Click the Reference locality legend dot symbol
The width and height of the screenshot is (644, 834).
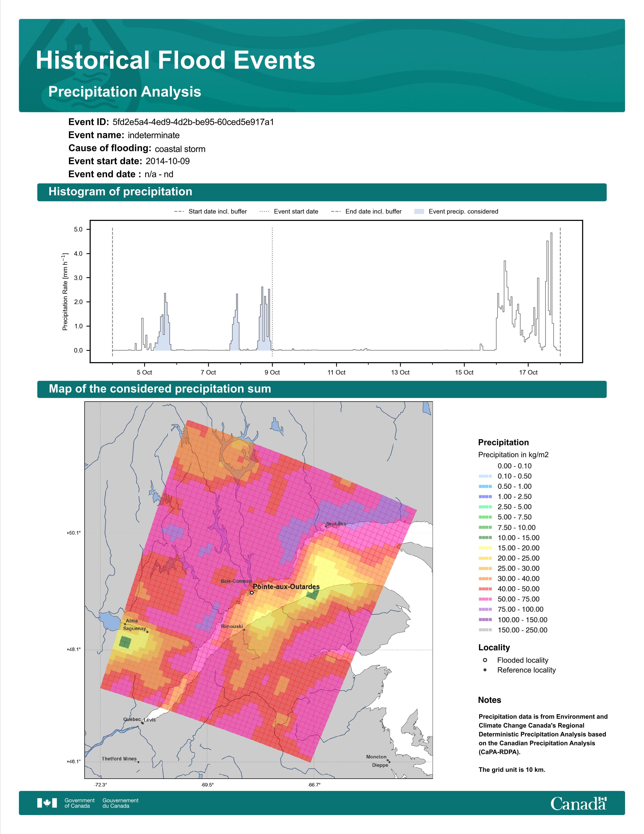click(485, 670)
